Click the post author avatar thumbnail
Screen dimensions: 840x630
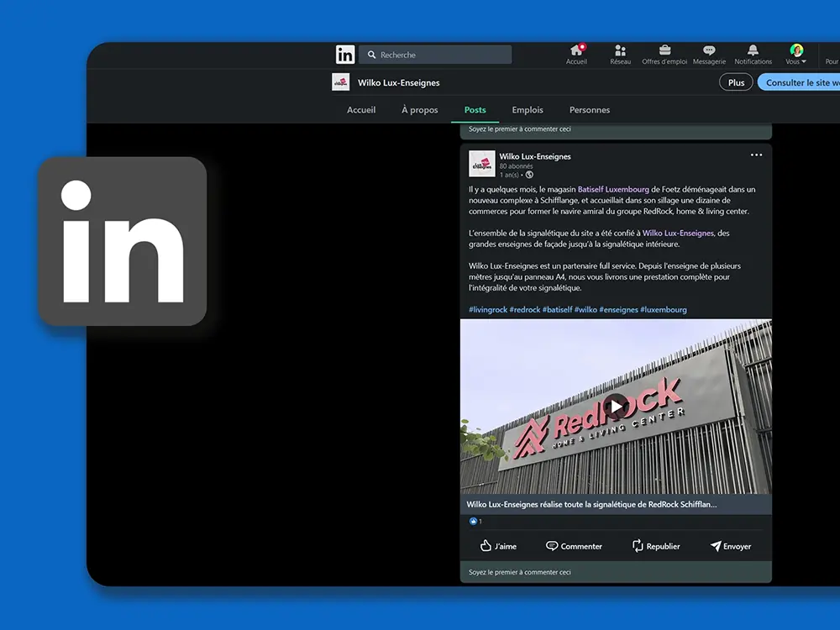point(481,164)
